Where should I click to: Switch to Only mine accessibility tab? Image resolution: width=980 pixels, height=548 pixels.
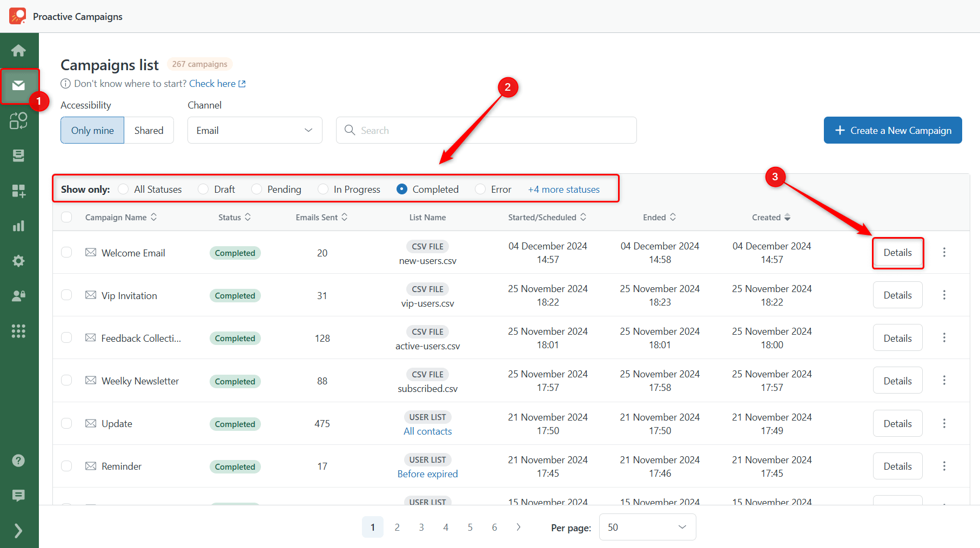[92, 130]
